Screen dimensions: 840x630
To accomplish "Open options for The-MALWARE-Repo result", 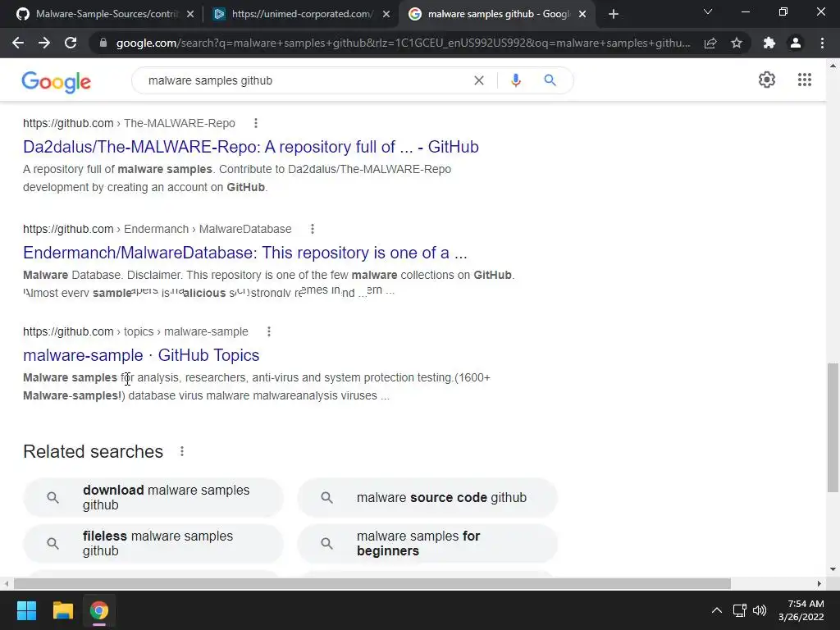I will click(x=256, y=123).
